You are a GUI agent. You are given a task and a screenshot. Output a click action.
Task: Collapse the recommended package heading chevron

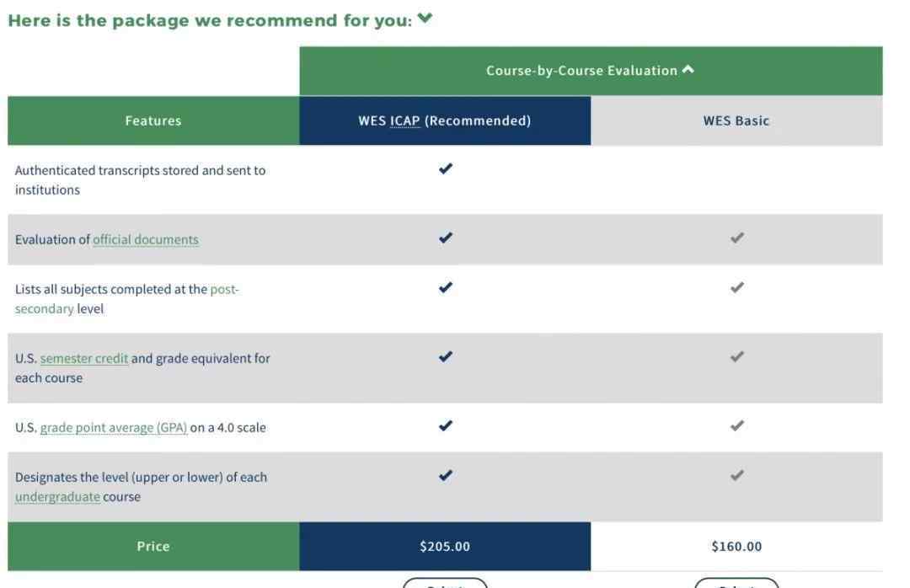point(425,19)
